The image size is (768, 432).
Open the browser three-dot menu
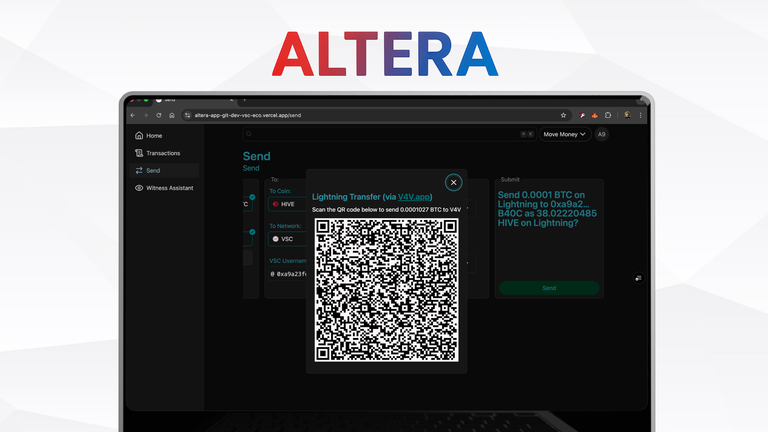[640, 116]
